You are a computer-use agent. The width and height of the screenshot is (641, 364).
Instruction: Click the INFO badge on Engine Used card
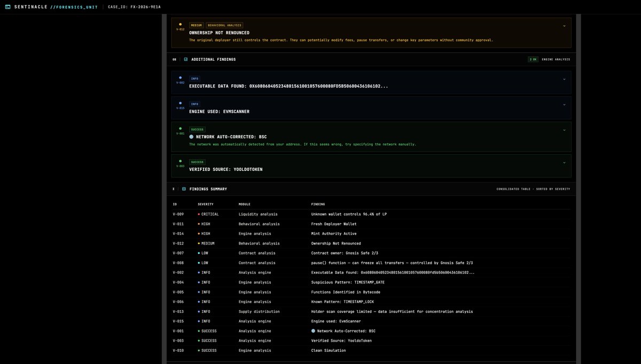(194, 104)
